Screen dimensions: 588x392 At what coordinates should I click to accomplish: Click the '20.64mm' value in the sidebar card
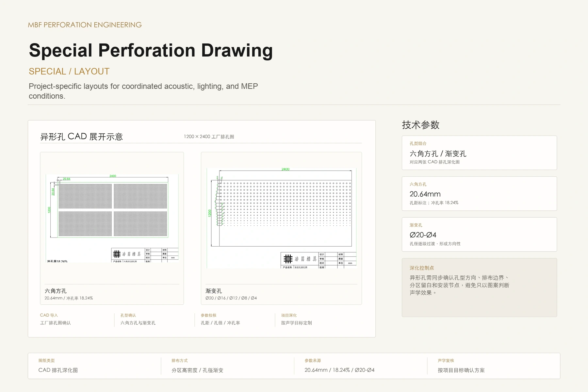coord(425,194)
